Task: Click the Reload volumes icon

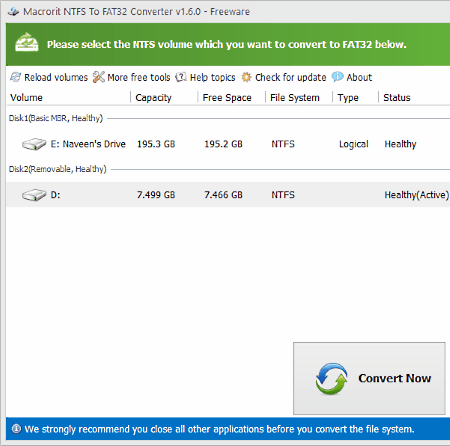Action: tap(15, 77)
